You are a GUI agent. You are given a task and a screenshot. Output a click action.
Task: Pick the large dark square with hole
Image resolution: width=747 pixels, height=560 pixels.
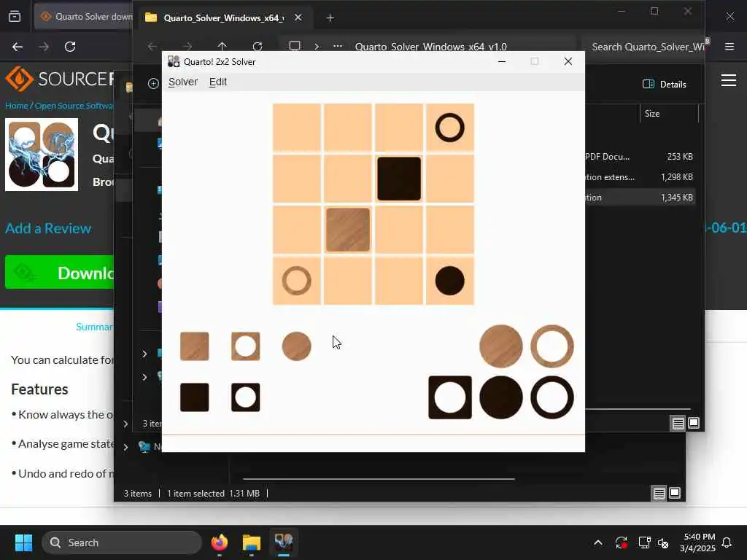(x=449, y=397)
